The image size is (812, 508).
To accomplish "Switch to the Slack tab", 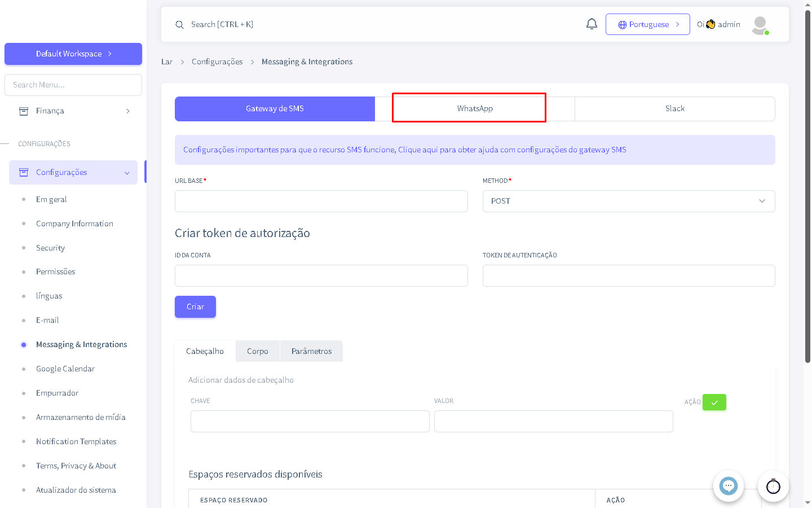I will [x=674, y=108].
